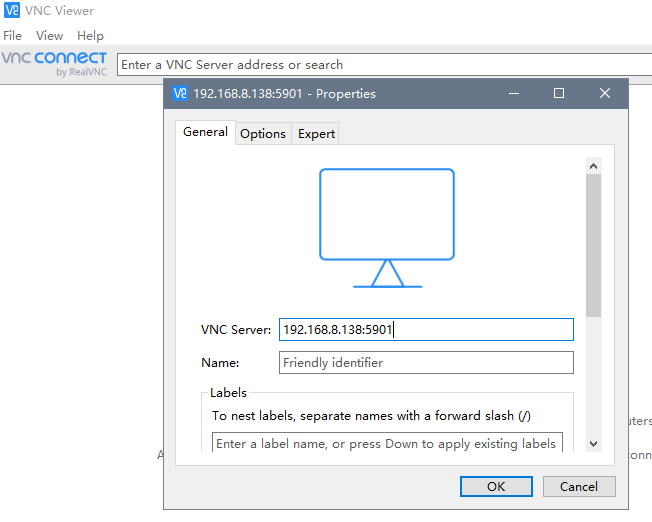Switch to the General tab
This screenshot has width=652, height=522.
[205, 132]
